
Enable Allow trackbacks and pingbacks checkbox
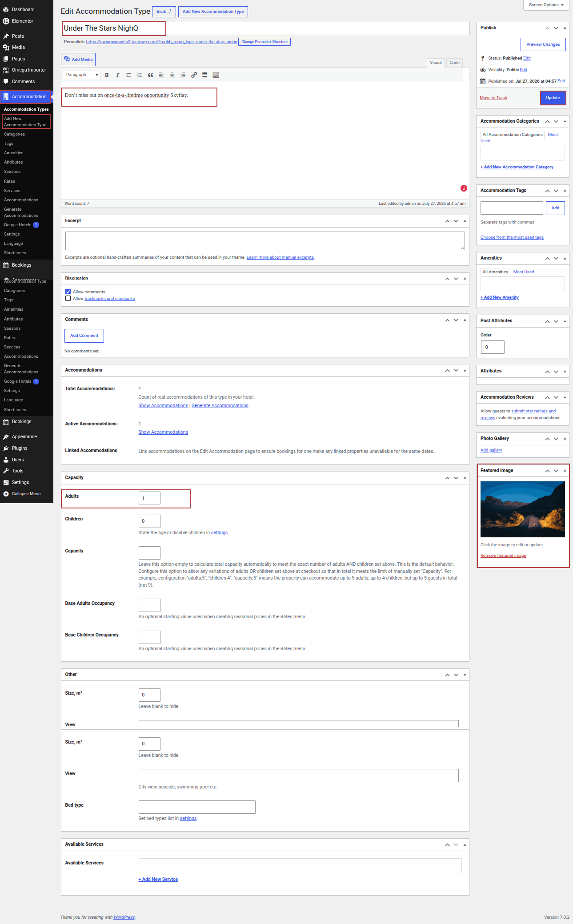(x=68, y=299)
